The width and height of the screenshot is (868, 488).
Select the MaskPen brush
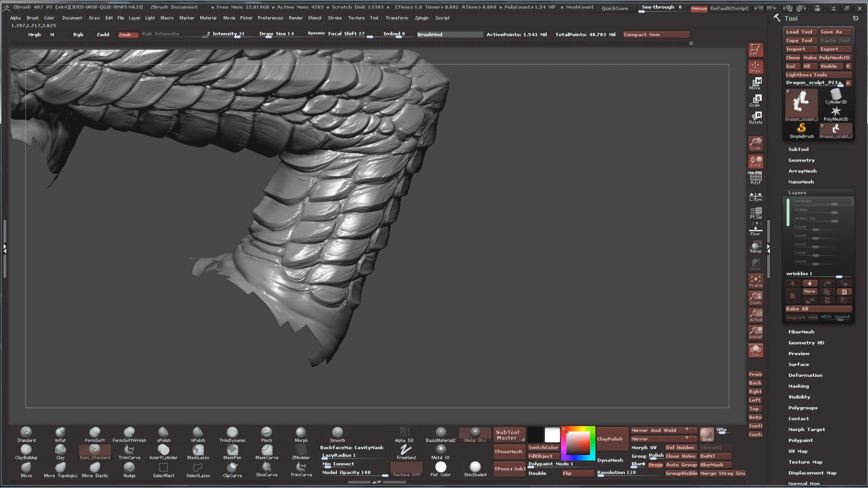click(x=232, y=452)
